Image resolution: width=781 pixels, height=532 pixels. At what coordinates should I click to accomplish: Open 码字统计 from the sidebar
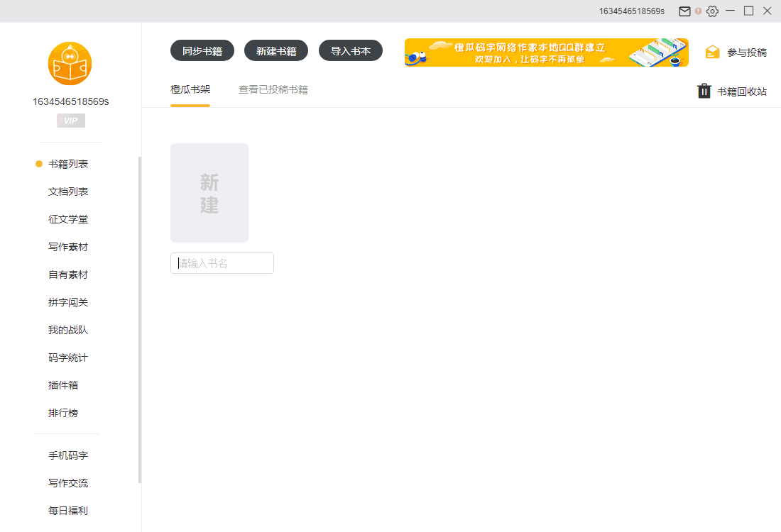68,358
